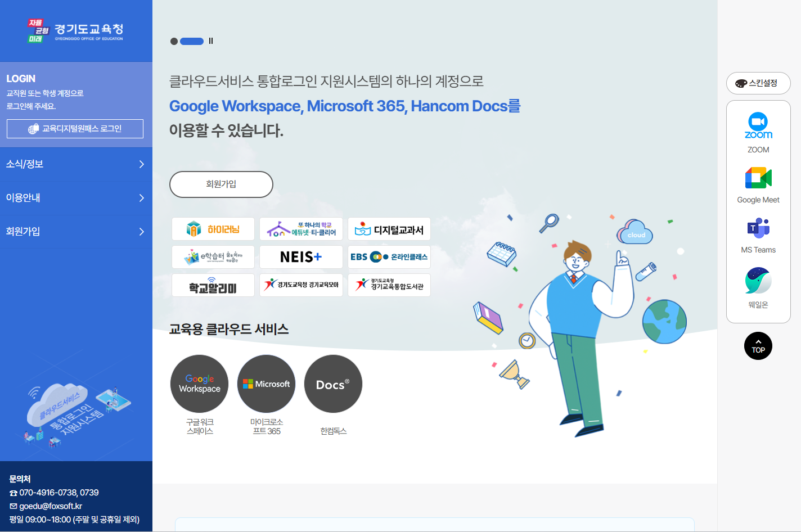Open the Google Meet shortcut
This screenshot has width=801, height=532.
758,185
